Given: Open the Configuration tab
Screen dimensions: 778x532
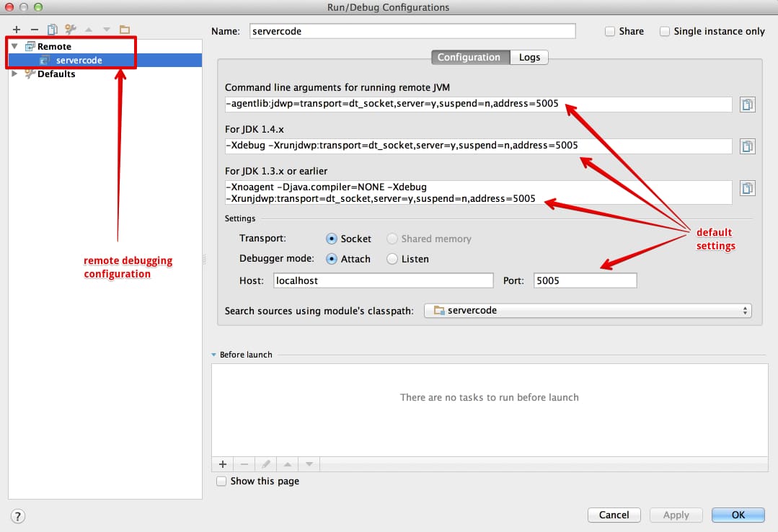Looking at the screenshot, I should point(470,57).
